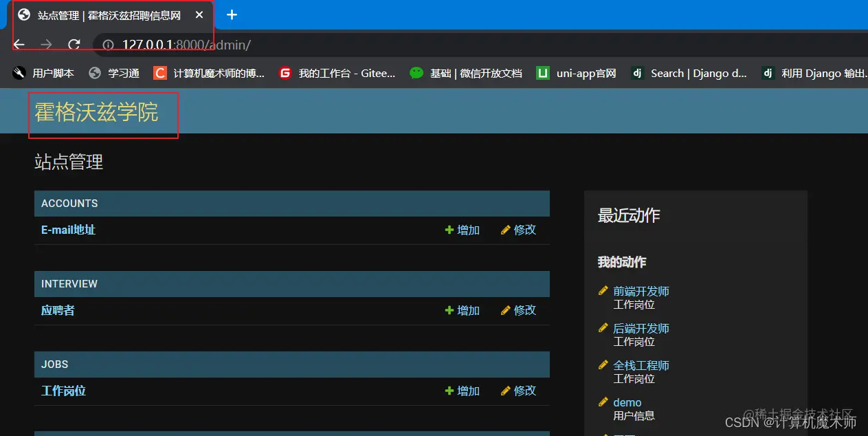Open the uni-app官网 bookmark
This screenshot has width=868, height=436.
(x=577, y=73)
